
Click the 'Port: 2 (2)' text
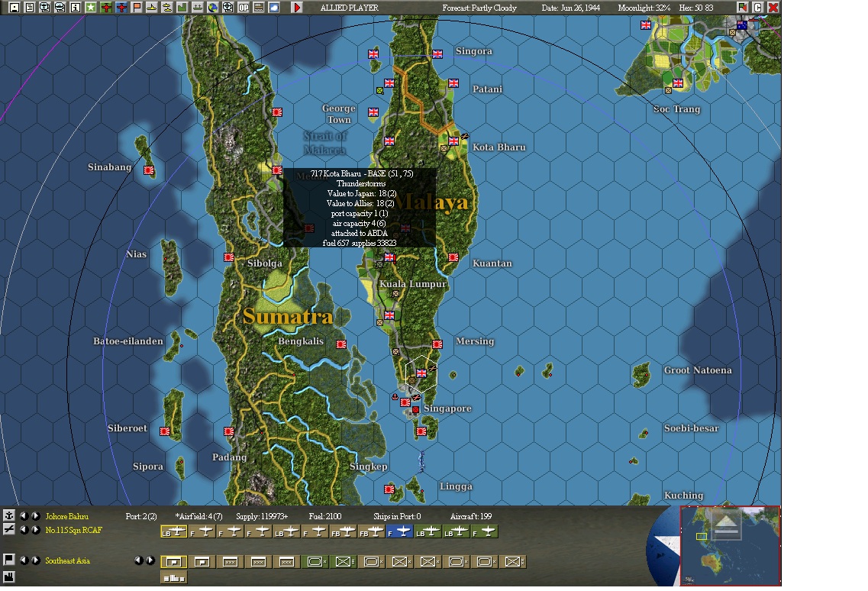141,516
